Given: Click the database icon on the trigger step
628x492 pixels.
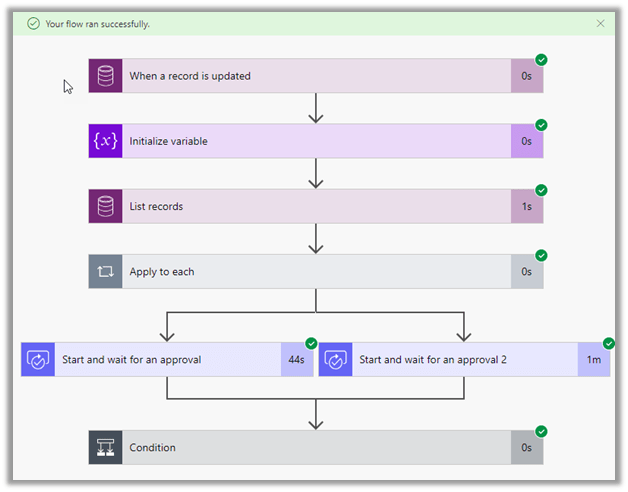Looking at the screenshot, I should click(x=105, y=76).
